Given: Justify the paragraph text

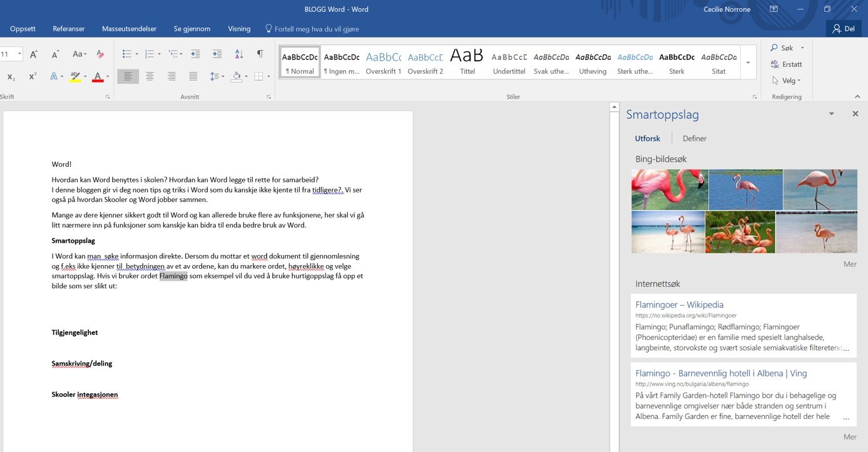Looking at the screenshot, I should pos(193,76).
